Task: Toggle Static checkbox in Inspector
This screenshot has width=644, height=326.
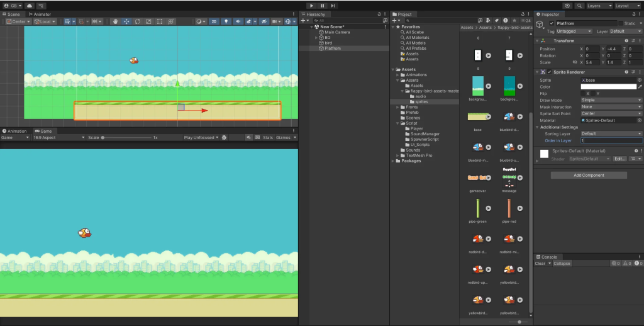Action: (x=621, y=23)
